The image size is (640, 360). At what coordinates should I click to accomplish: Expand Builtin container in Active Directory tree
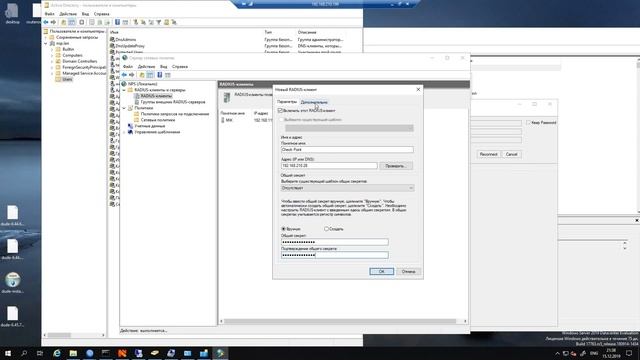pos(52,49)
